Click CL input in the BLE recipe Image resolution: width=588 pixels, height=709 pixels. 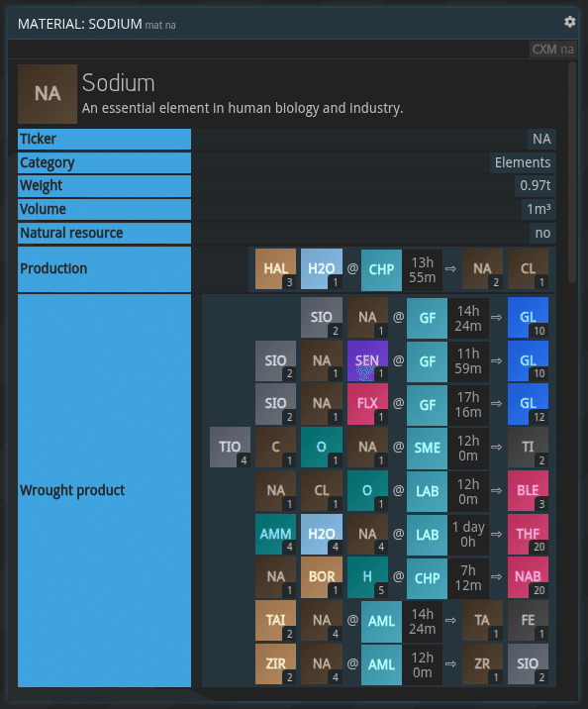point(322,490)
